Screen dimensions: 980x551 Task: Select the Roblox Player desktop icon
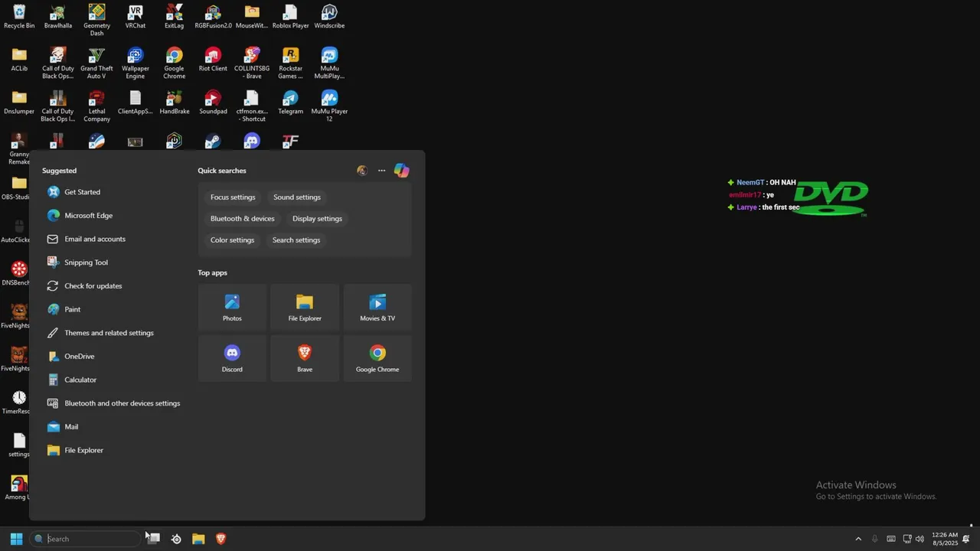pos(290,17)
